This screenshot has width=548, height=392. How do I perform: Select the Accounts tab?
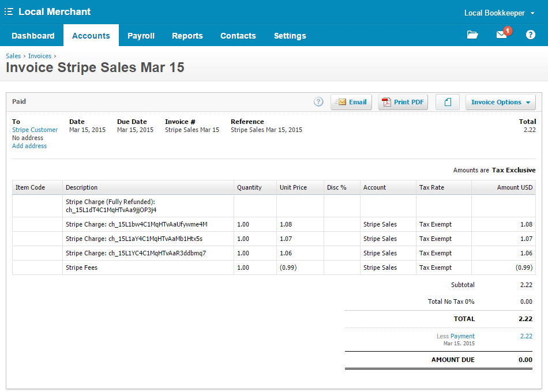[x=91, y=36]
